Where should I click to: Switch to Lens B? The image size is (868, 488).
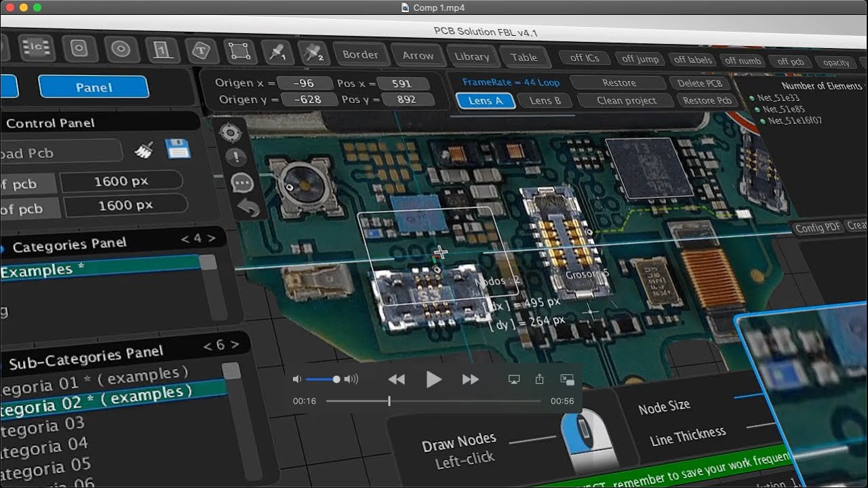545,100
